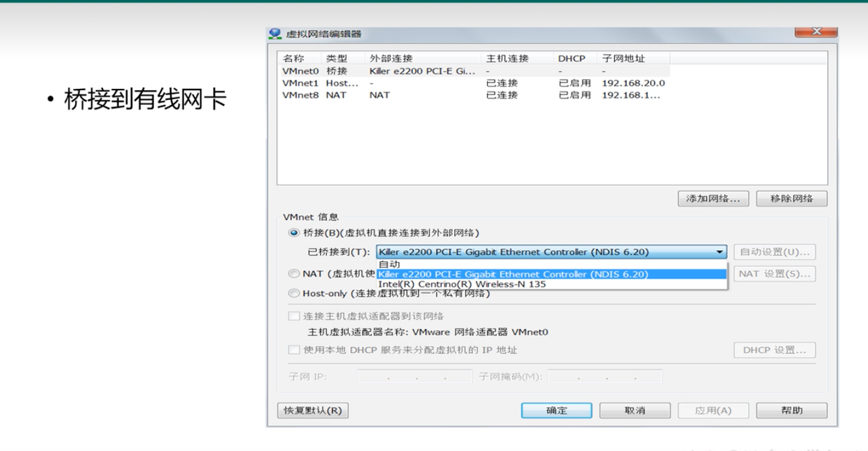Viewport: 868px width, 451px height.
Task: Choose 自动 in the bridge dropdown list
Action: [x=551, y=264]
